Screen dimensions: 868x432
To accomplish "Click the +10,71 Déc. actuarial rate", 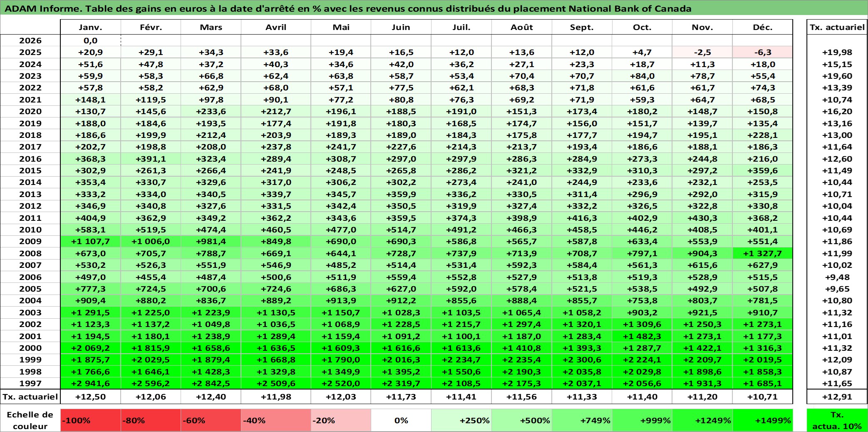I will 763,397.
